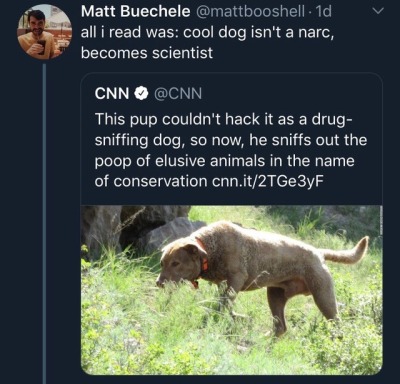Follow the cnn.it/2TGe3yF link
The height and width of the screenshot is (384, 400).
coord(268,181)
